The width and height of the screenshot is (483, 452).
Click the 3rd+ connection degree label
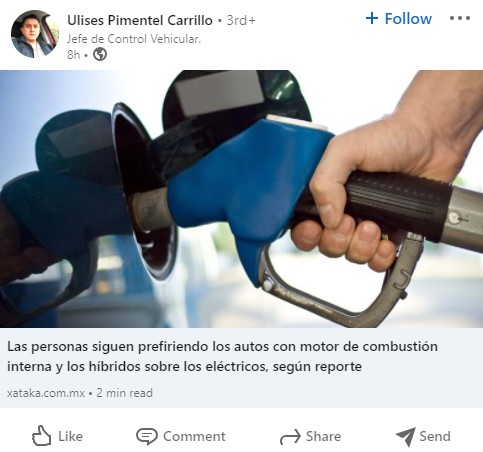(x=241, y=20)
